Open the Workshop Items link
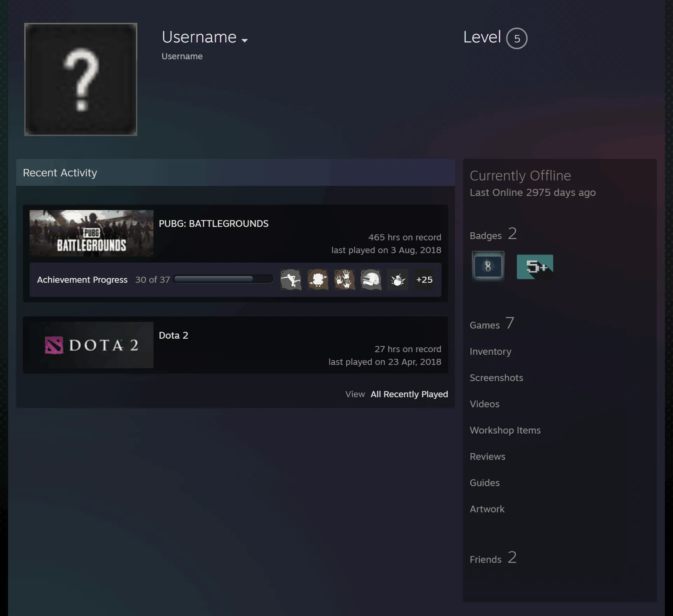The image size is (673, 616). [505, 430]
